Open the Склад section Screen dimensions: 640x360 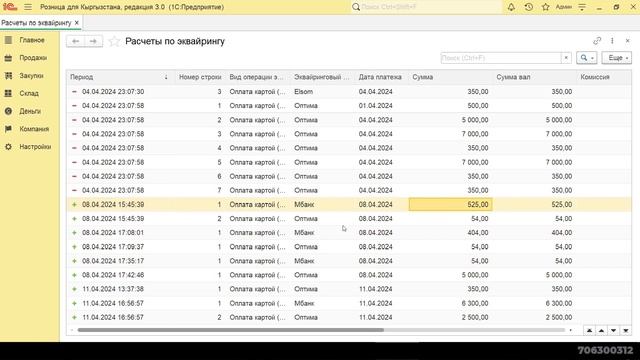pyautogui.click(x=30, y=93)
